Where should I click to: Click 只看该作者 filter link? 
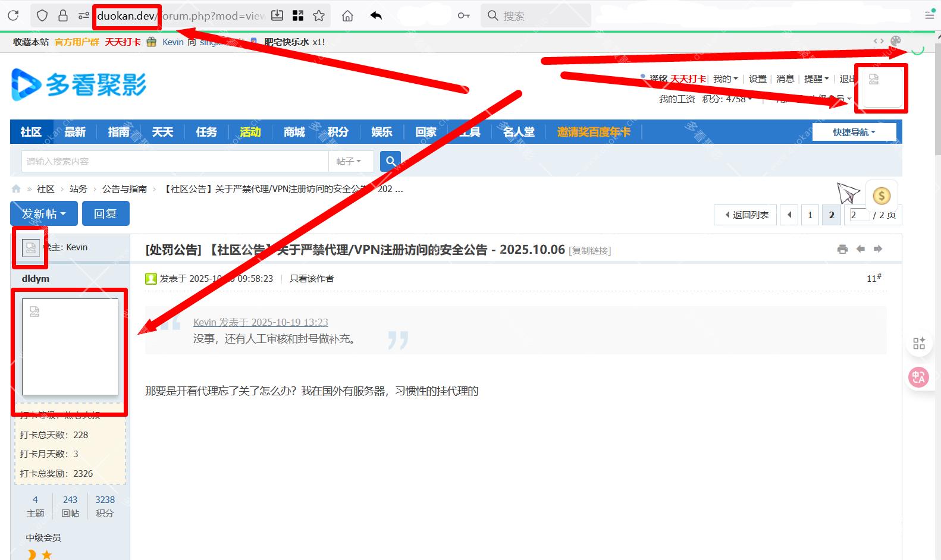pyautogui.click(x=312, y=278)
